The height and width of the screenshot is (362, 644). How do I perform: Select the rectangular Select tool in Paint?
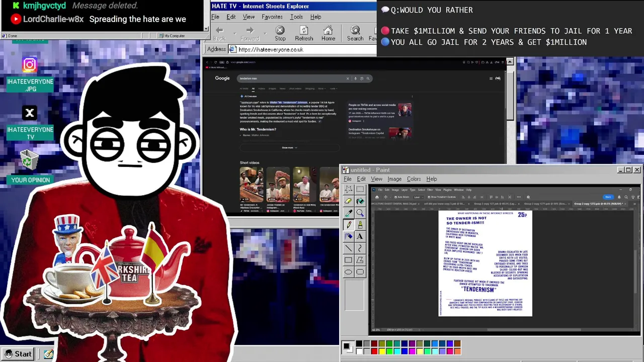(360, 189)
